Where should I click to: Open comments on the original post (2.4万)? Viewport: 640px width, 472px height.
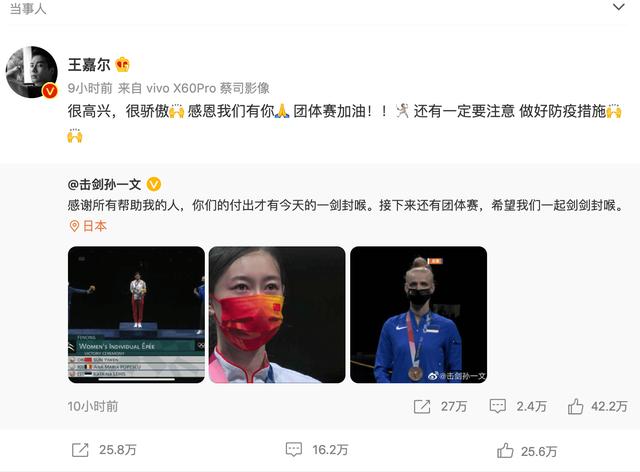(x=518, y=406)
